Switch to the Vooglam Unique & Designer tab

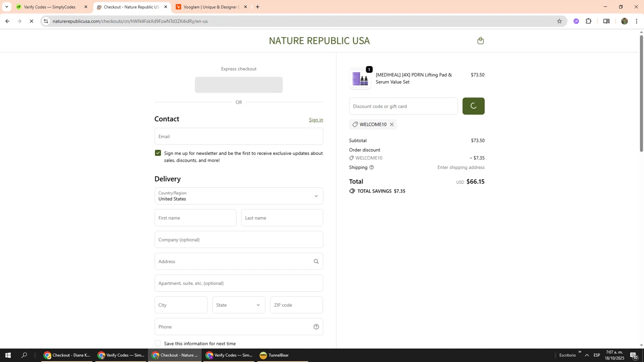click(210, 7)
